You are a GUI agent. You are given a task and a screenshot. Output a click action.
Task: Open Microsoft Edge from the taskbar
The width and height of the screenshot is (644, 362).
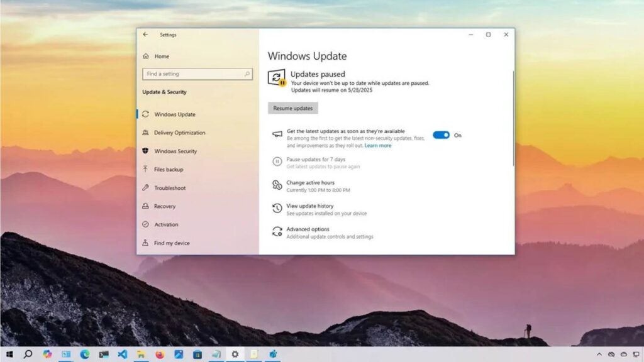pos(85,354)
